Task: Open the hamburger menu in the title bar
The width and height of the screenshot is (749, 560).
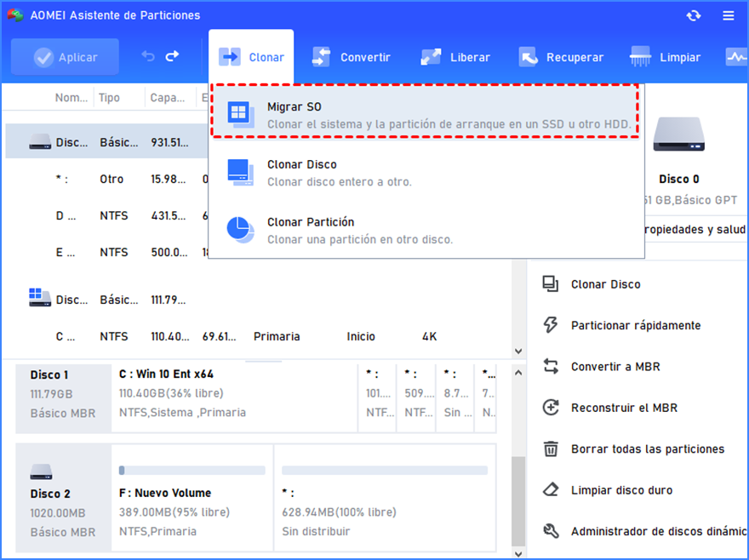Action: pyautogui.click(x=729, y=16)
